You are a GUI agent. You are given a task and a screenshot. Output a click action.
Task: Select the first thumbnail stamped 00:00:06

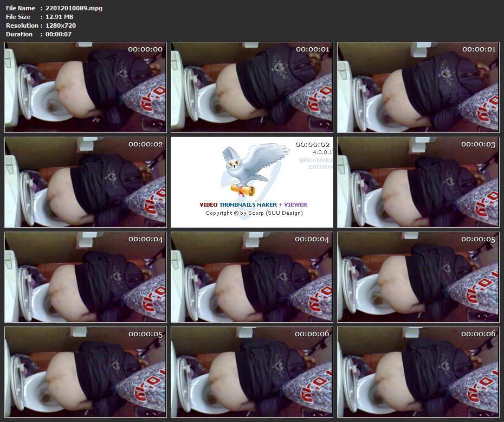click(x=251, y=372)
